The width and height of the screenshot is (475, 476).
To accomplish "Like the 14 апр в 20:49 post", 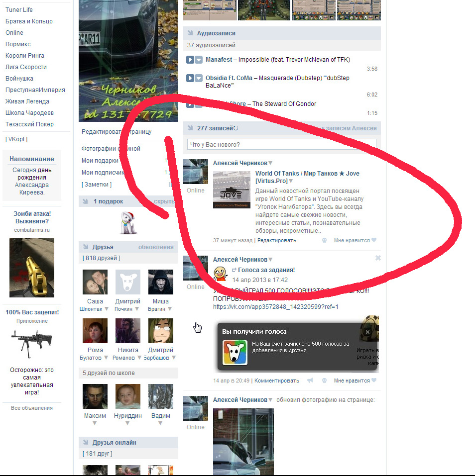I will click(x=374, y=381).
